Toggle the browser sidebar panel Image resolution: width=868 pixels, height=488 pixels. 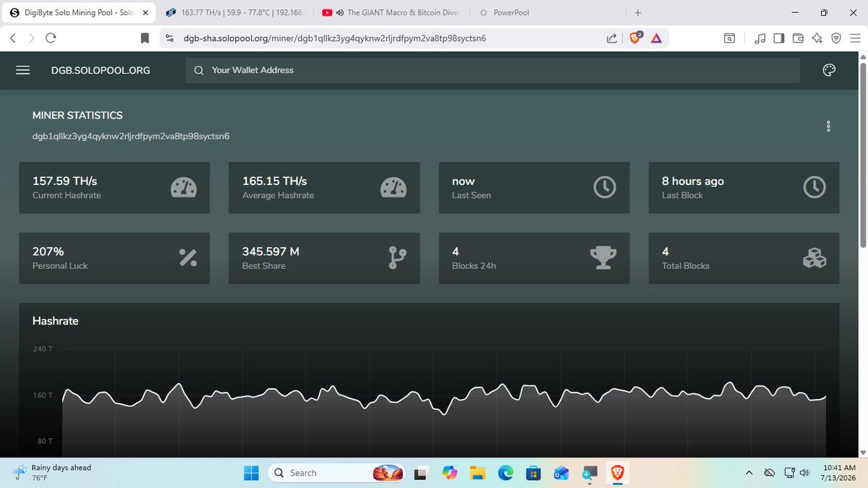click(779, 38)
